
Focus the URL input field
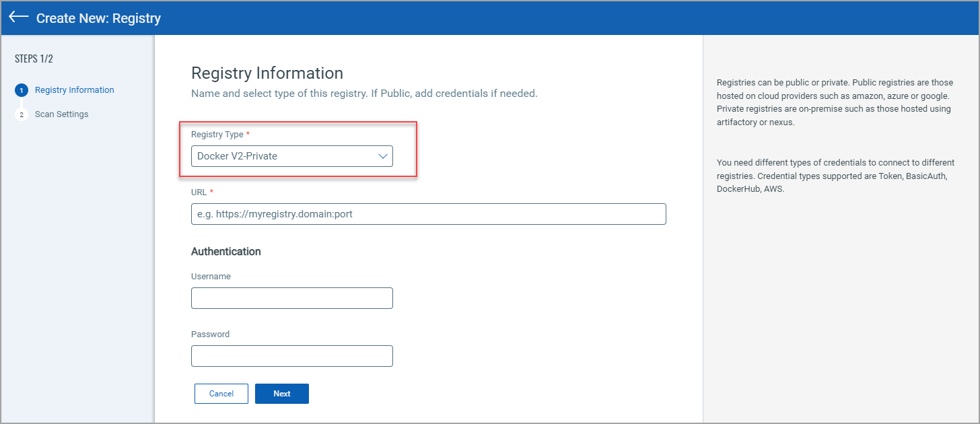point(429,214)
